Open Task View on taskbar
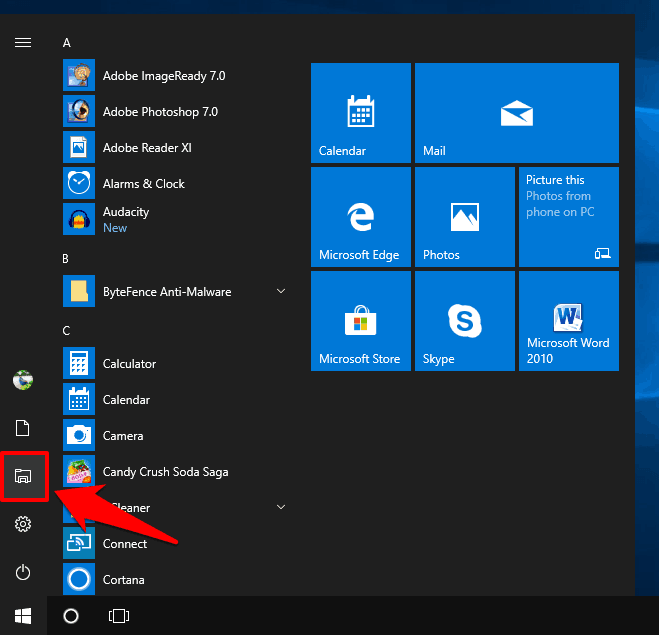659x635 pixels. 118,615
